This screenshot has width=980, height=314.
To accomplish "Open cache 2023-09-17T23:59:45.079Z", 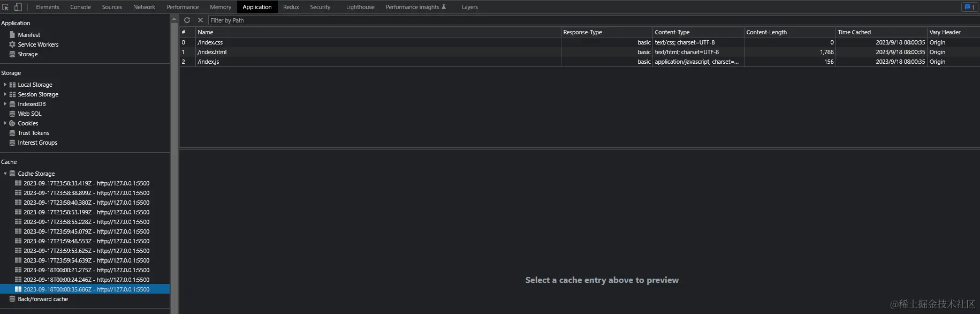I will tap(85, 231).
